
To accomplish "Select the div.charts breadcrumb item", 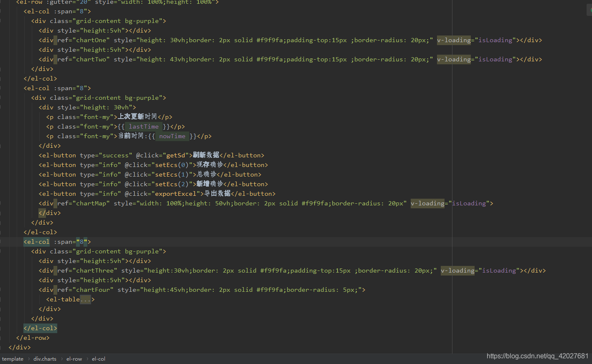I will (x=45, y=359).
